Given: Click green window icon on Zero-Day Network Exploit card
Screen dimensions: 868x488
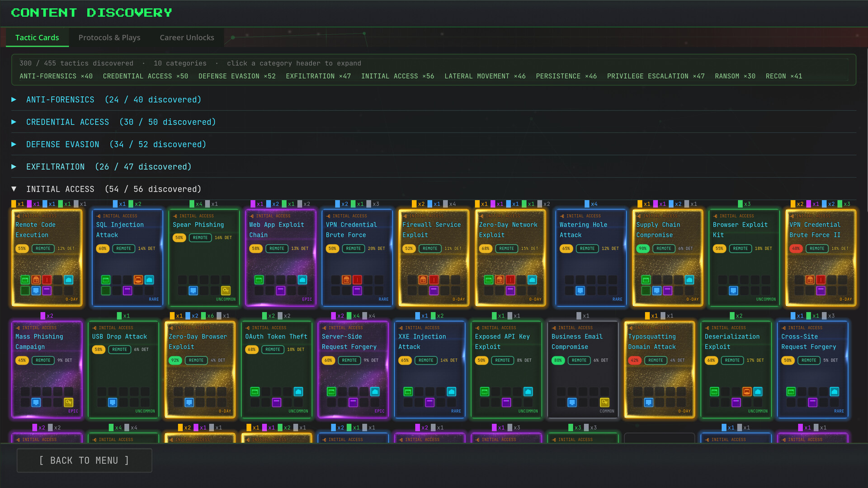Looking at the screenshot, I should [x=489, y=280].
